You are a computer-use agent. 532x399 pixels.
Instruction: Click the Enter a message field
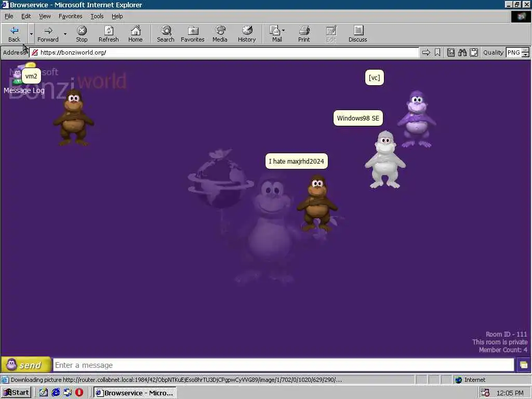(284, 365)
